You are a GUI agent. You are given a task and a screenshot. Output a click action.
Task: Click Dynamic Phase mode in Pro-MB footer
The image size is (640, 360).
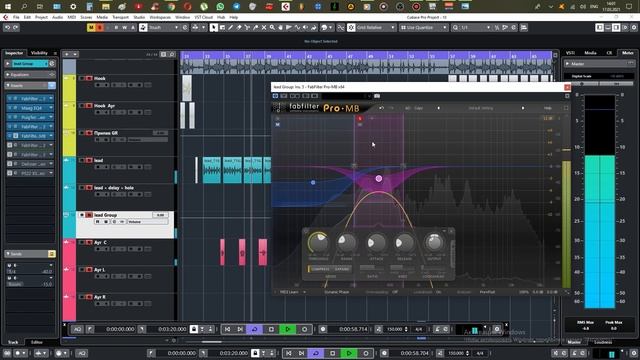pos(337,292)
